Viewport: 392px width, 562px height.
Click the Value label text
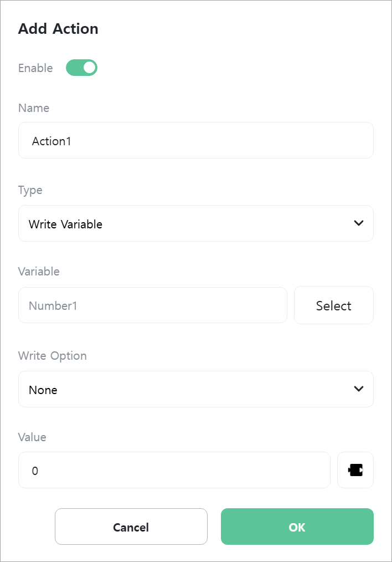(32, 437)
